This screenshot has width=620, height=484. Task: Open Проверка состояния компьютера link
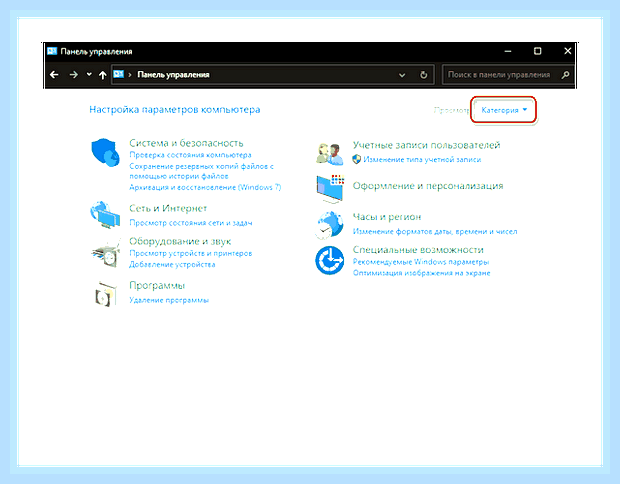[190, 155]
